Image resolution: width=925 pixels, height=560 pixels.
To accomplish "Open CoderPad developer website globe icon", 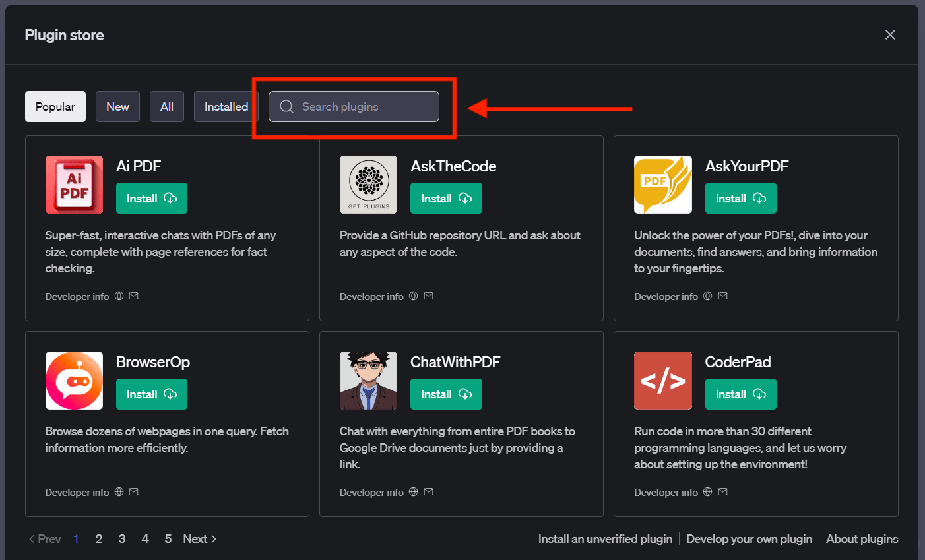I will coord(707,492).
